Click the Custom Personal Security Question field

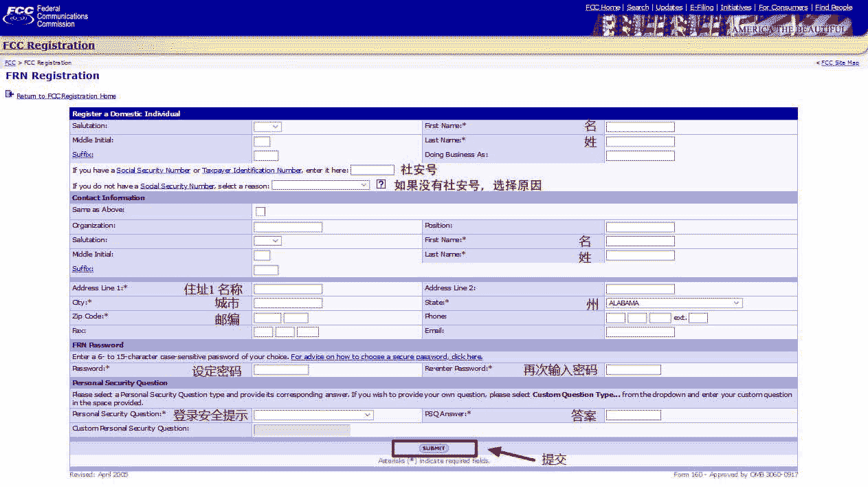pos(302,430)
